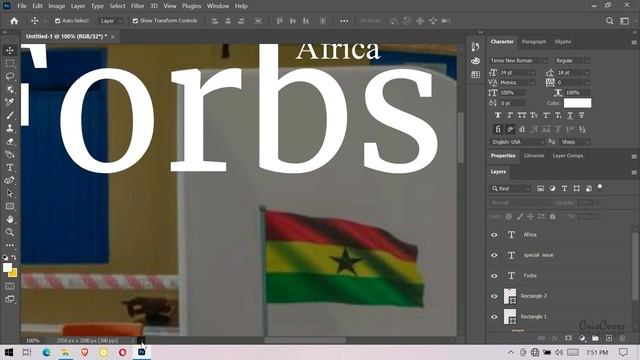Toggle layer filtering on/off switch

[600, 187]
